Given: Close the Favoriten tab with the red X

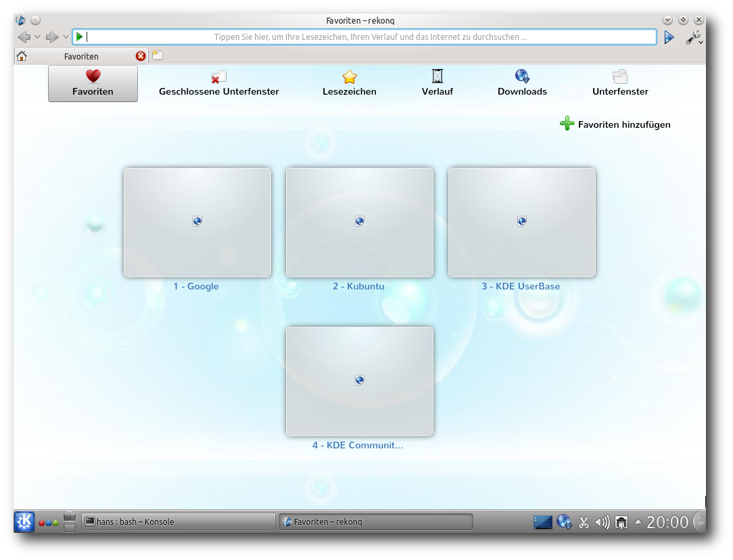Looking at the screenshot, I should [140, 56].
